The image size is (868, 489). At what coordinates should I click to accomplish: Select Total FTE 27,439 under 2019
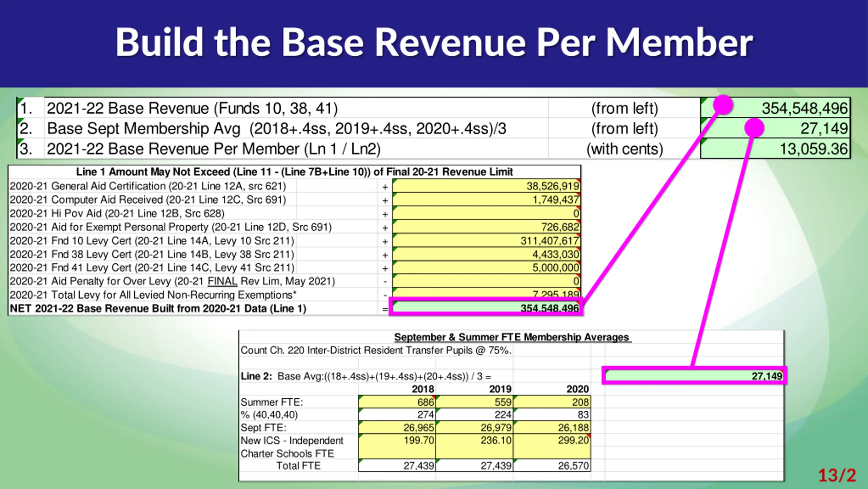click(496, 466)
